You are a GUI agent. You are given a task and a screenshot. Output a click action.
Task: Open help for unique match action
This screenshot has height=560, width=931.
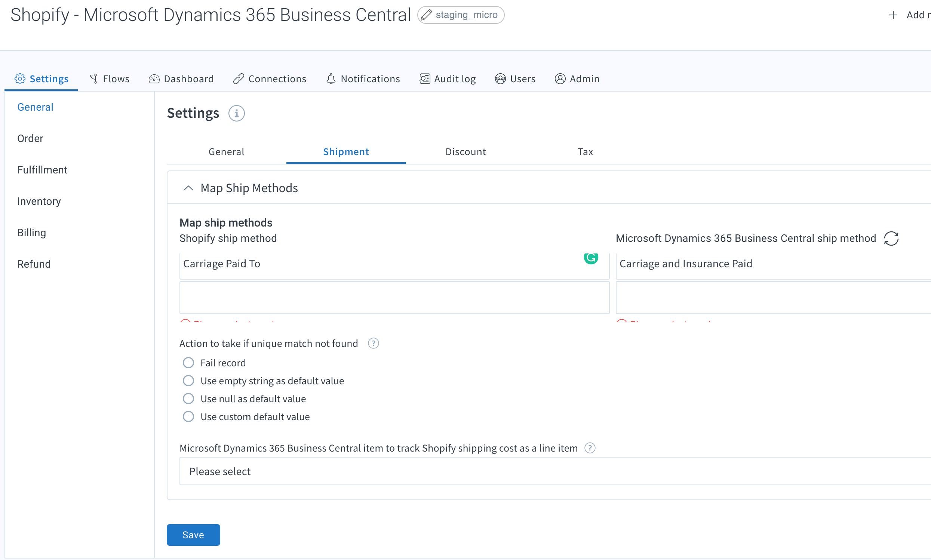(373, 344)
